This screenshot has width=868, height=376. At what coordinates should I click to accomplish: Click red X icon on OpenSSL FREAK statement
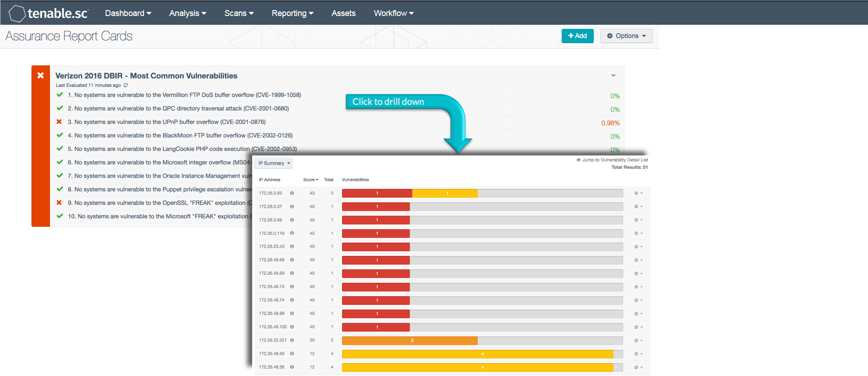tap(59, 203)
